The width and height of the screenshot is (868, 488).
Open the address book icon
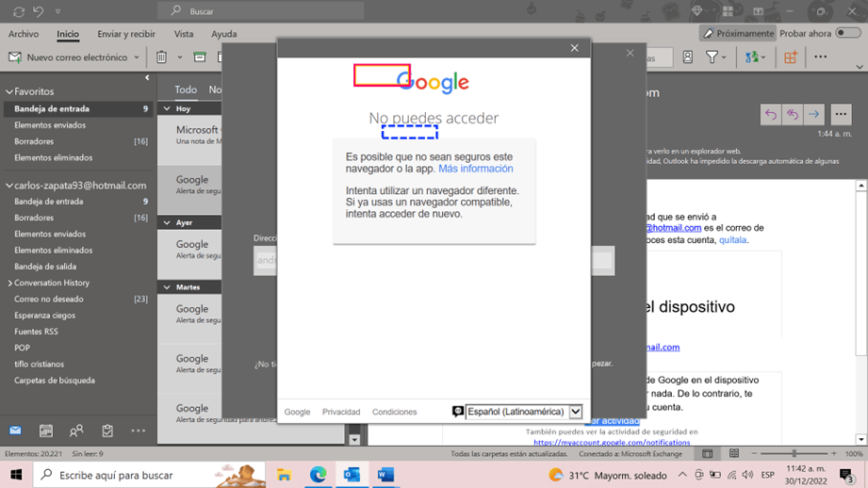(688, 57)
